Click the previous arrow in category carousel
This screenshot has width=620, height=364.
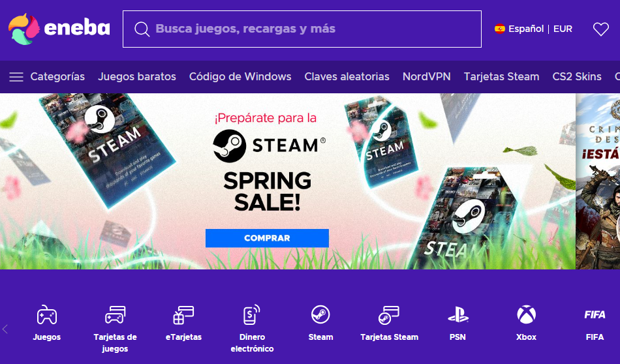[x=5, y=329]
